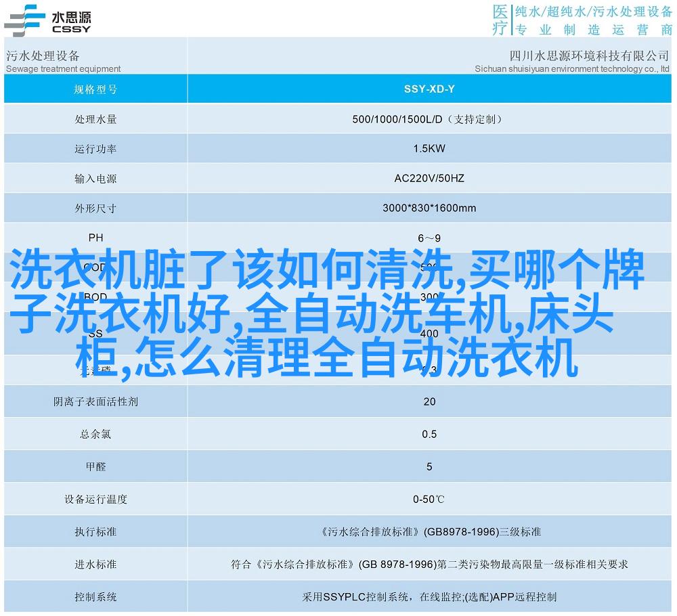Click the 纯水/超纯水/污水处理设备 header slogan
This screenshot has width=677, height=616.
[x=592, y=12]
